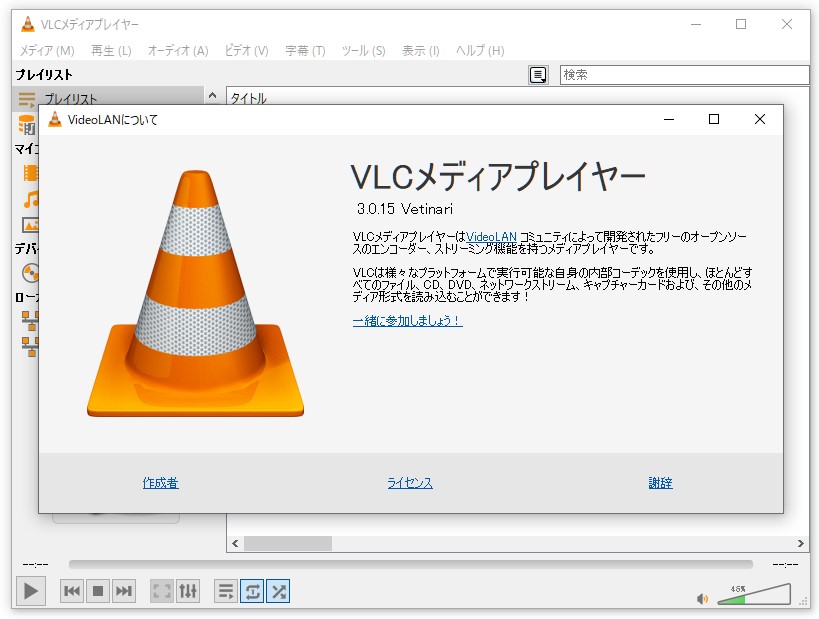Toggle the playlist view button

click(x=226, y=591)
